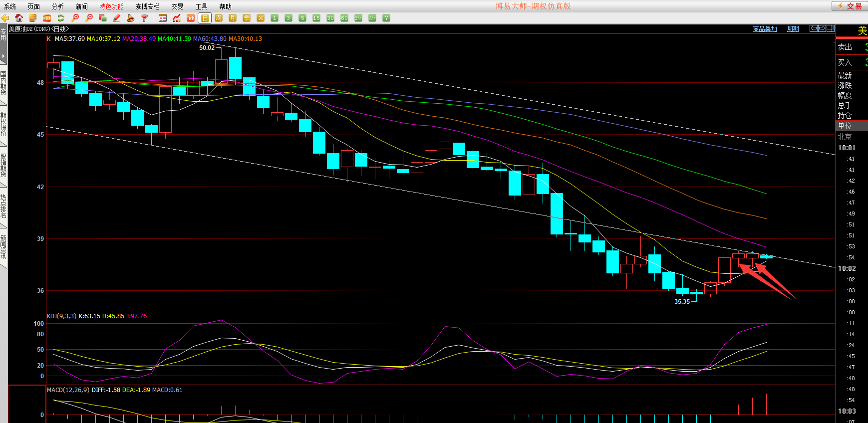Click the 交易 trade button

tap(850, 6)
